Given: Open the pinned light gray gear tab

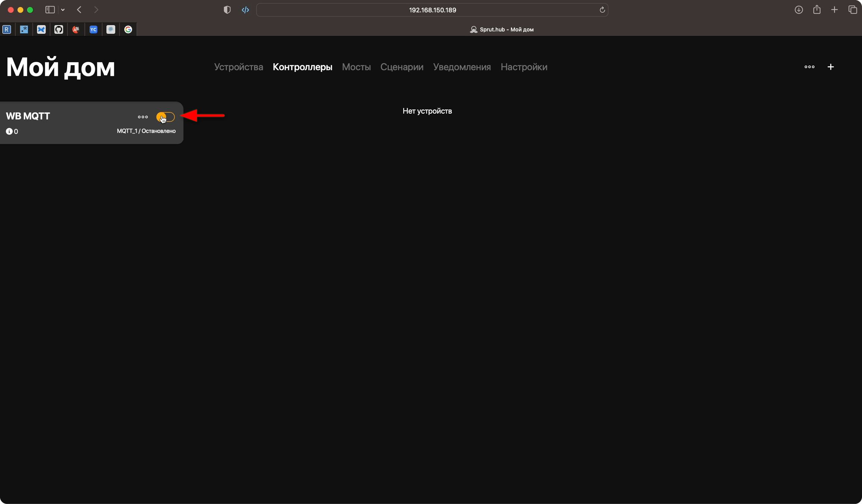Looking at the screenshot, I should pos(111,29).
